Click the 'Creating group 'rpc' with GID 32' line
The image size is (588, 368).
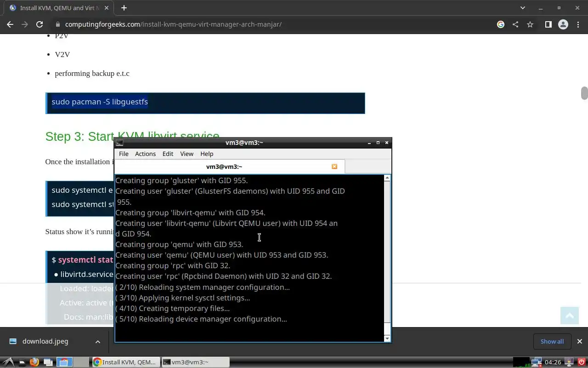tap(173, 265)
